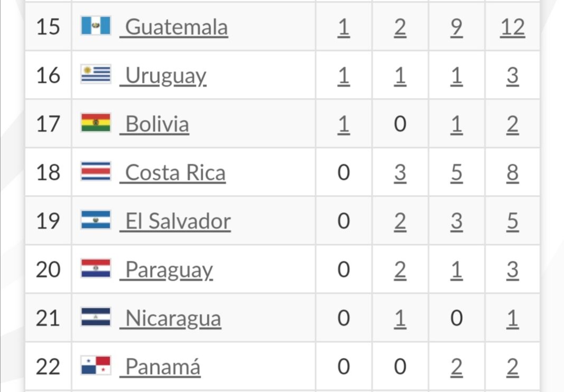Image resolution: width=564 pixels, height=392 pixels.
Task: Click Paraguay's silver medal count 2
Action: [400, 270]
